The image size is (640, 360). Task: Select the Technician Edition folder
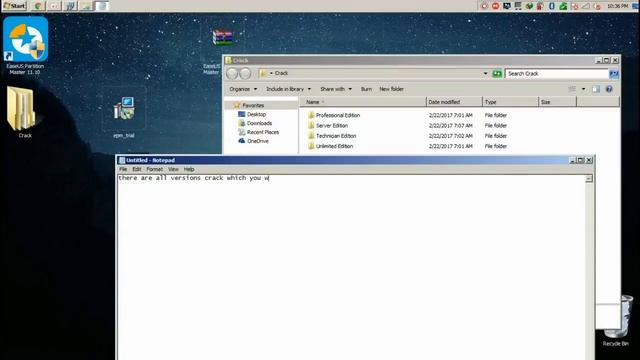(336, 136)
